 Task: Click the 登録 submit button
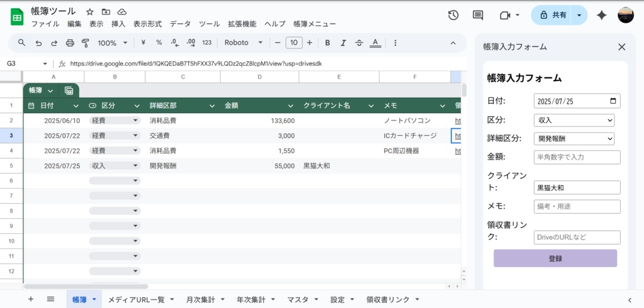click(x=555, y=258)
